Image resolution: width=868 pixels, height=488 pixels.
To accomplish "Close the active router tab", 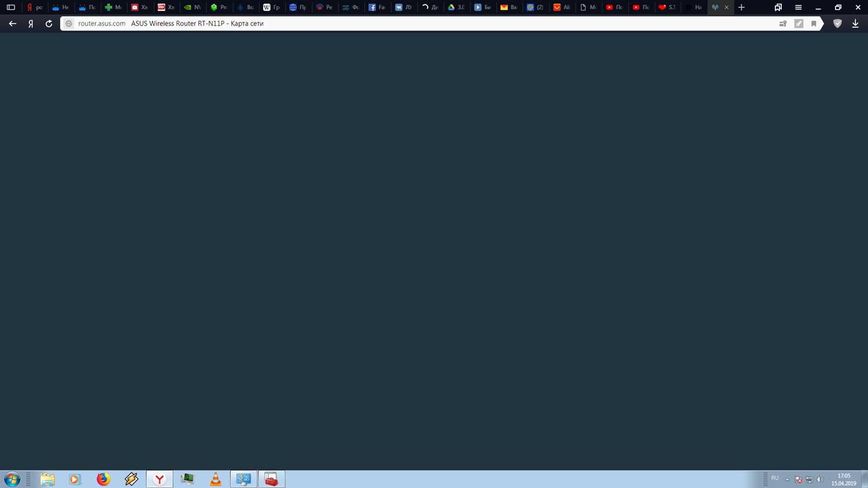I will point(727,8).
